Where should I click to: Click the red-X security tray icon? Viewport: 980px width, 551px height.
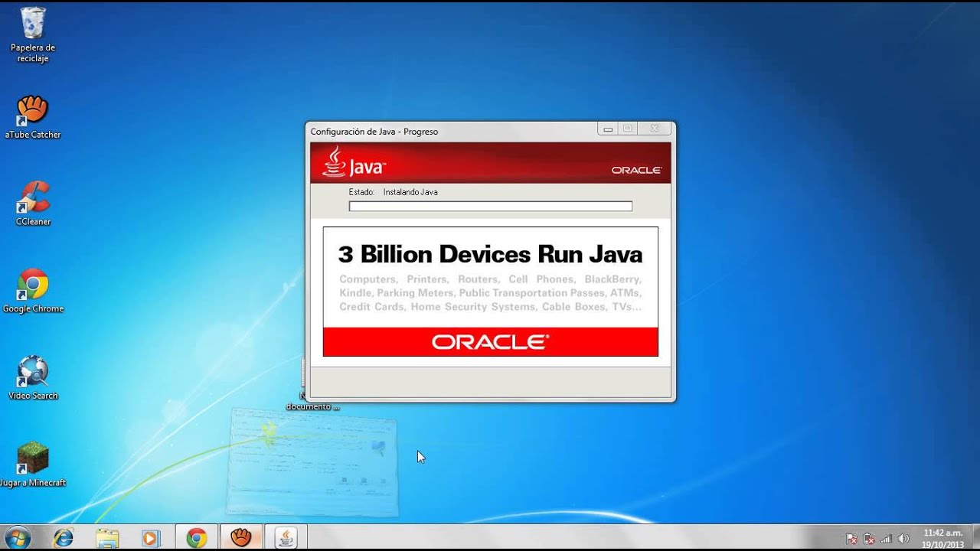coord(869,539)
